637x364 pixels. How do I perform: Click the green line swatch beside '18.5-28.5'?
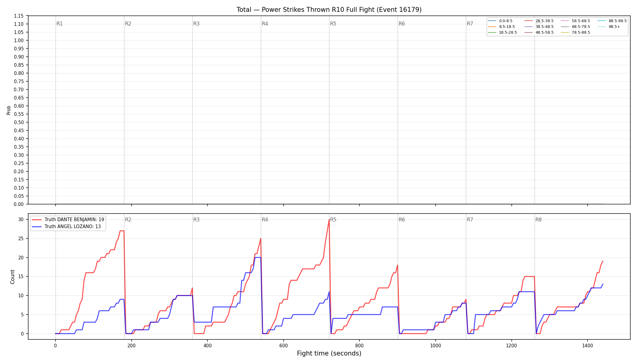pyautogui.click(x=492, y=32)
